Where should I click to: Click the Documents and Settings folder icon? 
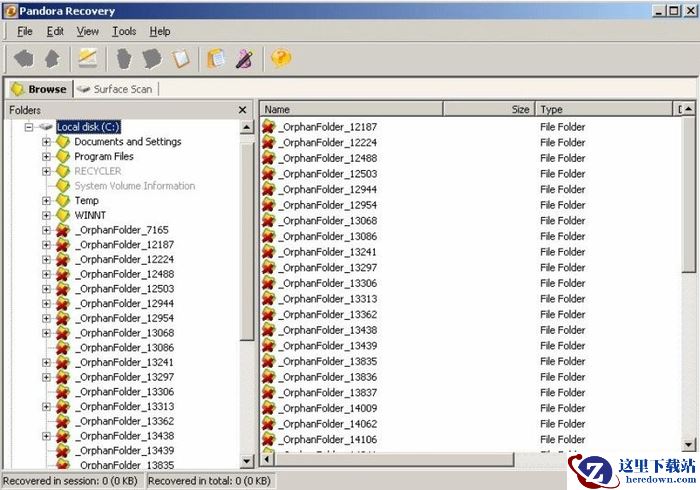(63, 142)
